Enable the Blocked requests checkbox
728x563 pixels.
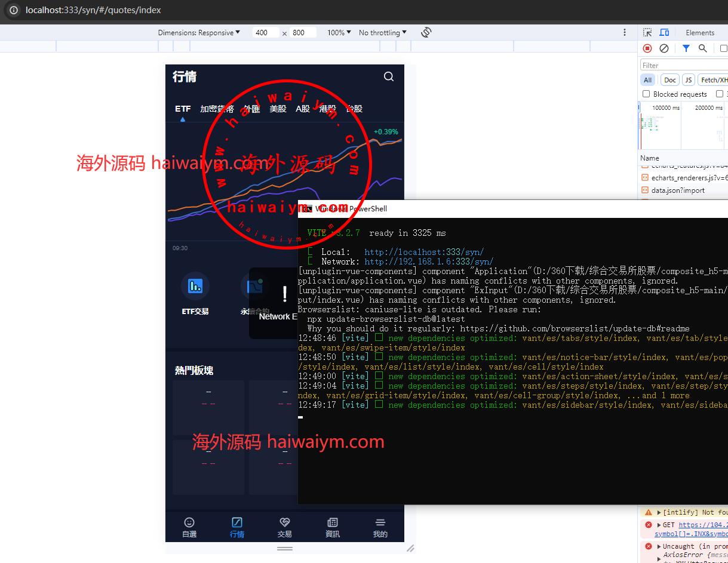tap(646, 94)
